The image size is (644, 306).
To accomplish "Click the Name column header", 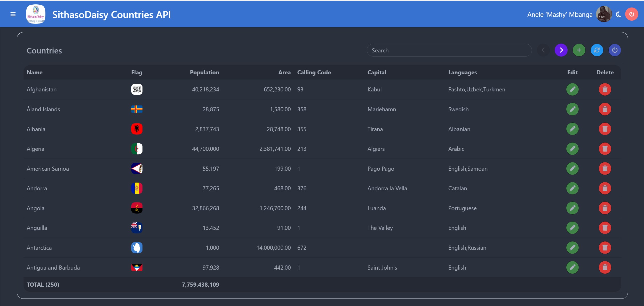I will tap(35, 73).
